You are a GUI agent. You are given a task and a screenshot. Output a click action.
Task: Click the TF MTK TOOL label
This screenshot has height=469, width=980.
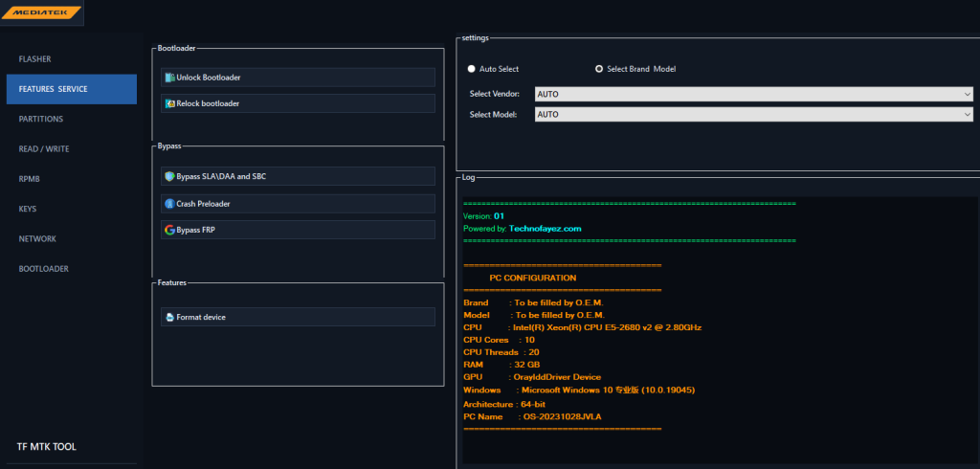(x=46, y=446)
